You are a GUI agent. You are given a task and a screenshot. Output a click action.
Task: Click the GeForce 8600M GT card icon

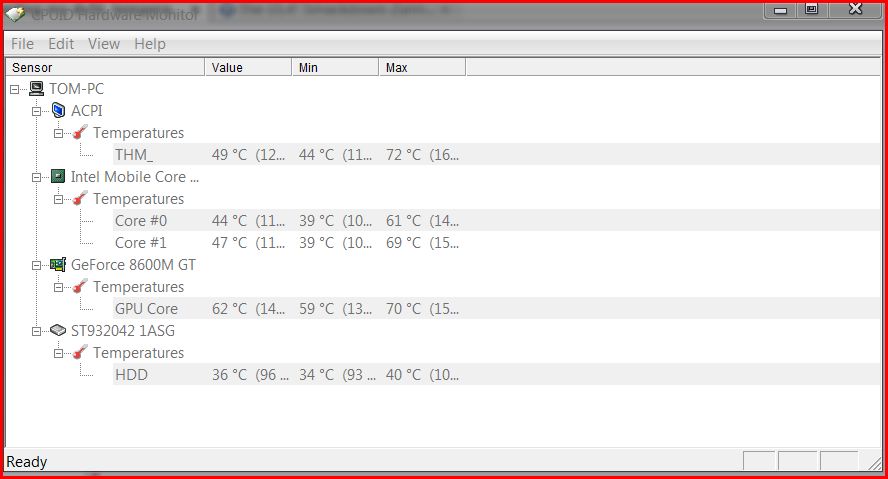tap(58, 264)
